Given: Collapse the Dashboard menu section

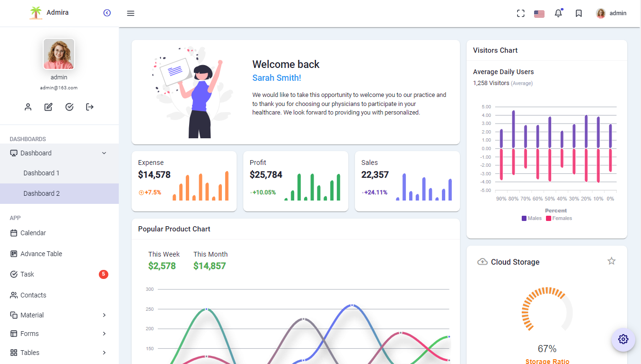Looking at the screenshot, I should (x=104, y=153).
